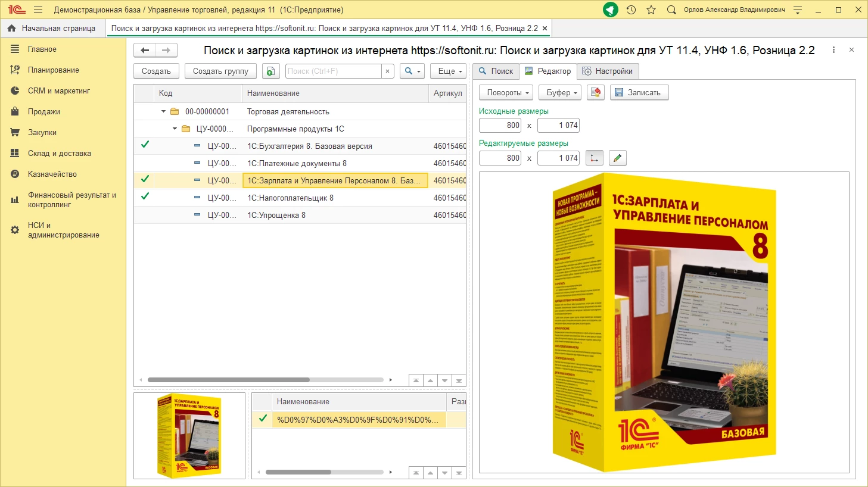The height and width of the screenshot is (487, 868).
Task: Click the Поиск (Ctrl+F) search field
Action: pyautogui.click(x=333, y=71)
